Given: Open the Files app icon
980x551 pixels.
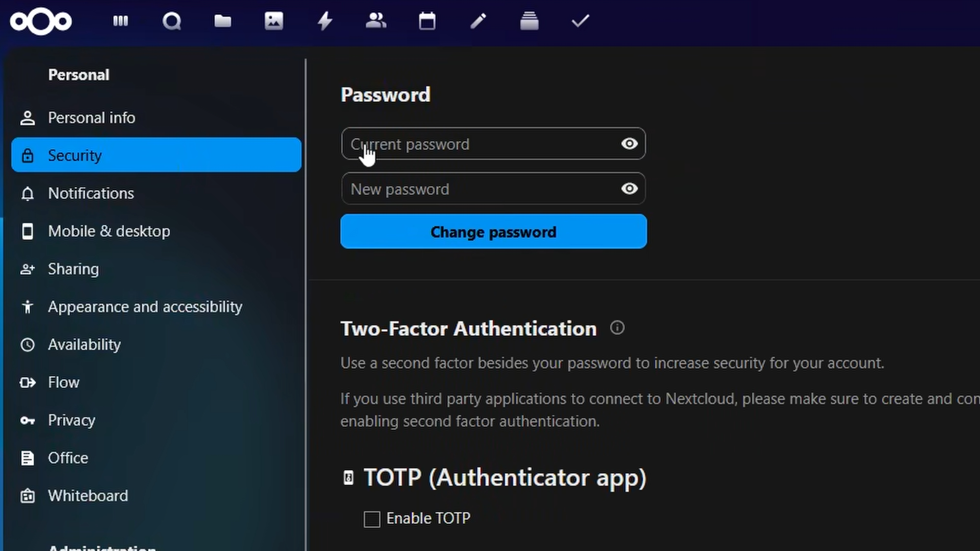Looking at the screenshot, I should (223, 21).
